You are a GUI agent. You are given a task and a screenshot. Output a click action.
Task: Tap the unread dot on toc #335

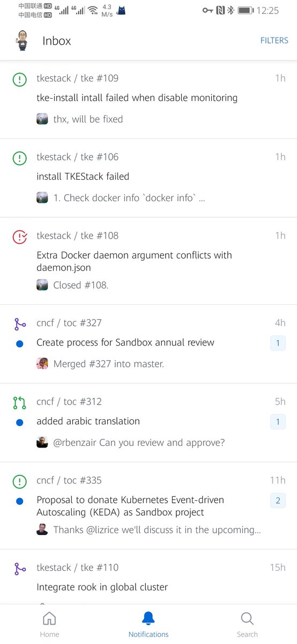pyautogui.click(x=20, y=501)
